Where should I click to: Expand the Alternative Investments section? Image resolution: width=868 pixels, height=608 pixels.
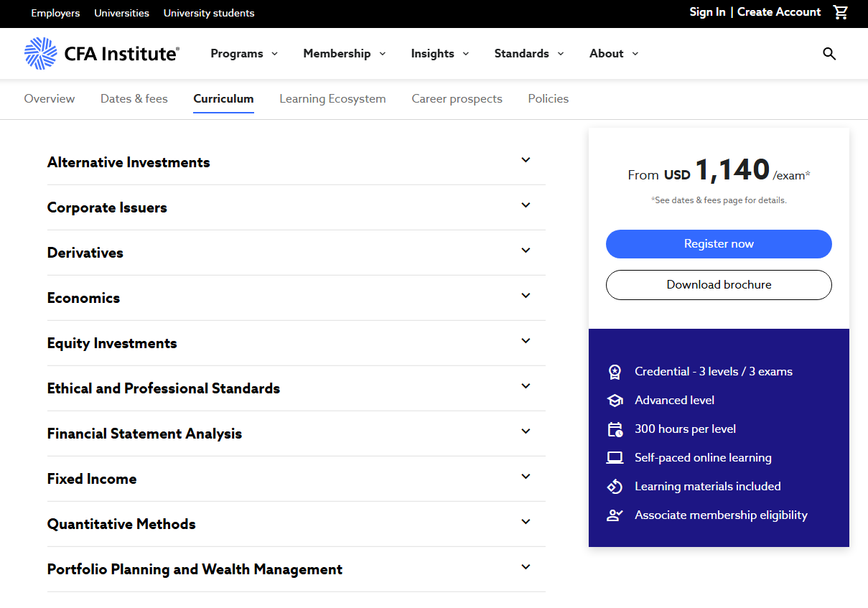point(297,162)
